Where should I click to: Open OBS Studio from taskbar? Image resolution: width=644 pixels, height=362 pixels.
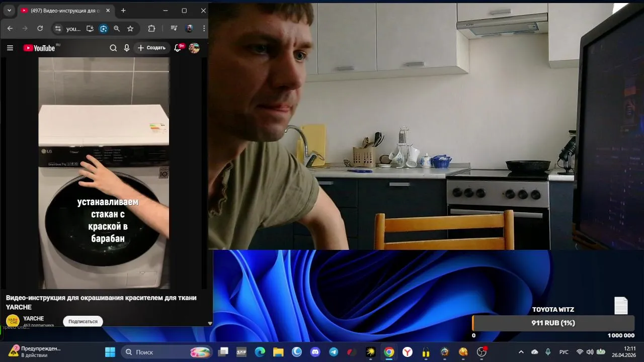[x=481, y=352]
